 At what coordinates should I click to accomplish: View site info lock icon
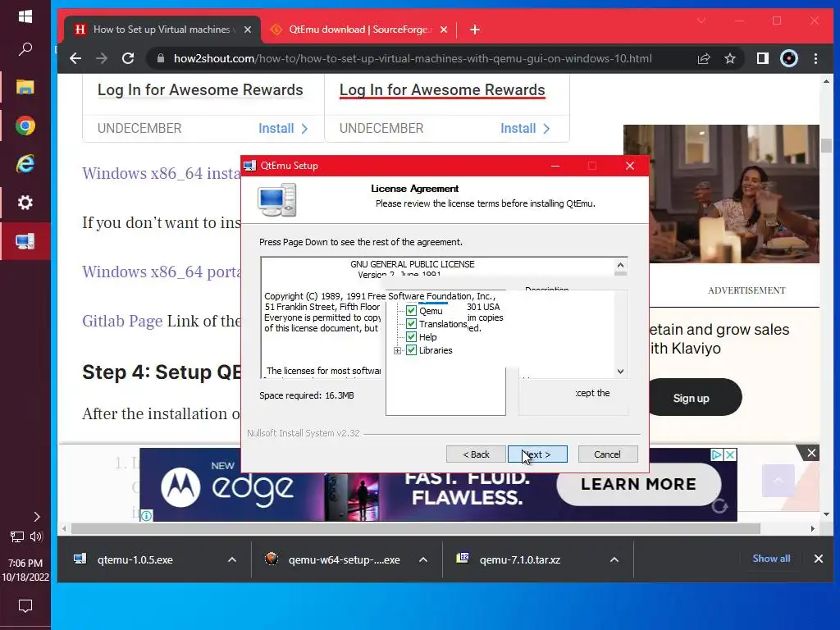click(160, 58)
